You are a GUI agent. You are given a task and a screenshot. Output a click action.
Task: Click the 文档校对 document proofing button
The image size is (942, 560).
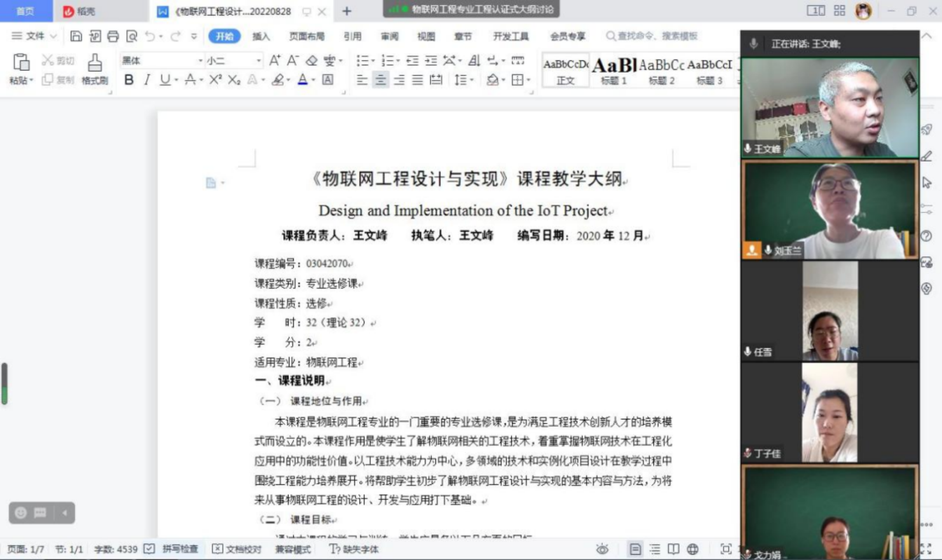237,549
